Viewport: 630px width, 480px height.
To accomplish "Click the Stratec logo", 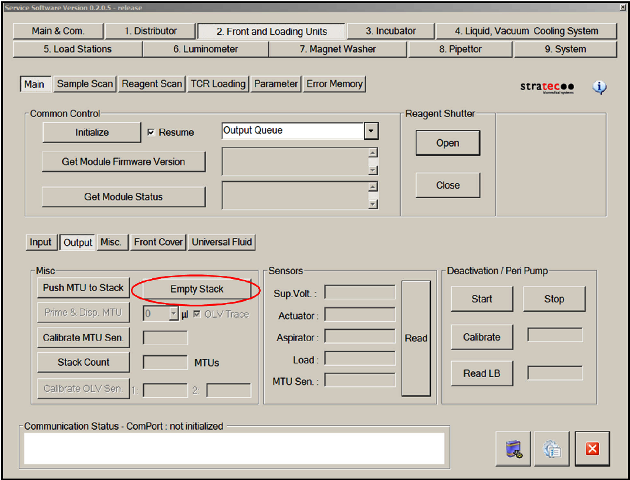I will (x=547, y=87).
